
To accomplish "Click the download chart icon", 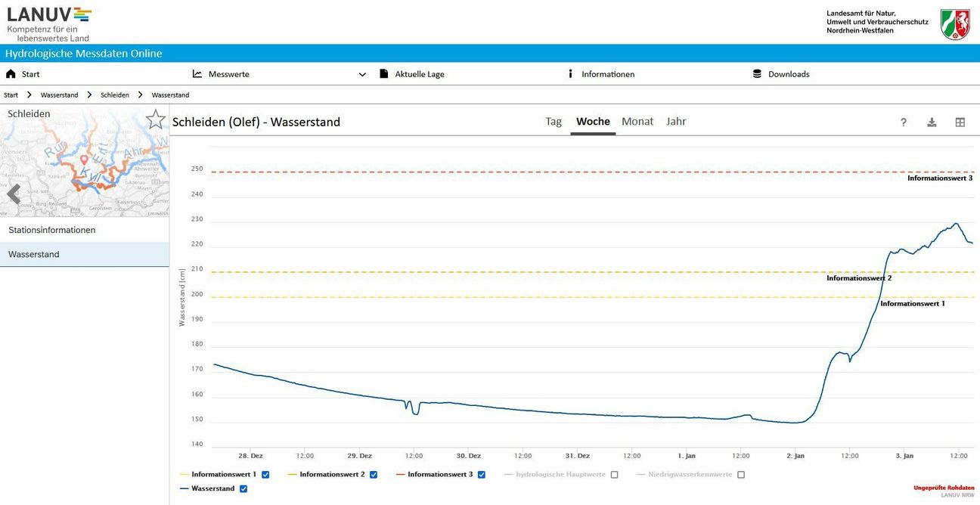I will (x=932, y=122).
